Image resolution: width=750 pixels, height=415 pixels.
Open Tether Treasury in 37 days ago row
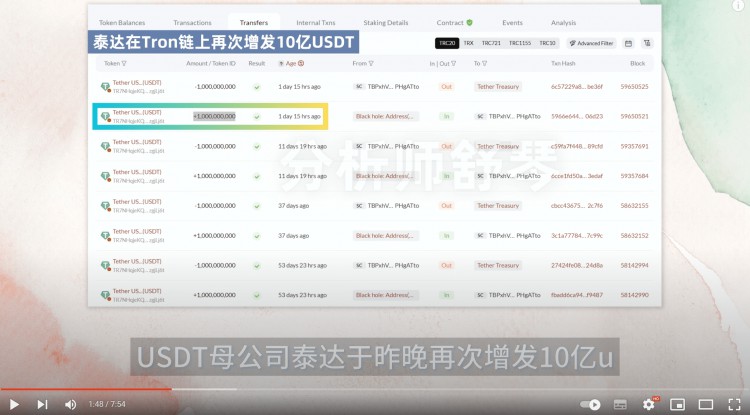click(498, 206)
